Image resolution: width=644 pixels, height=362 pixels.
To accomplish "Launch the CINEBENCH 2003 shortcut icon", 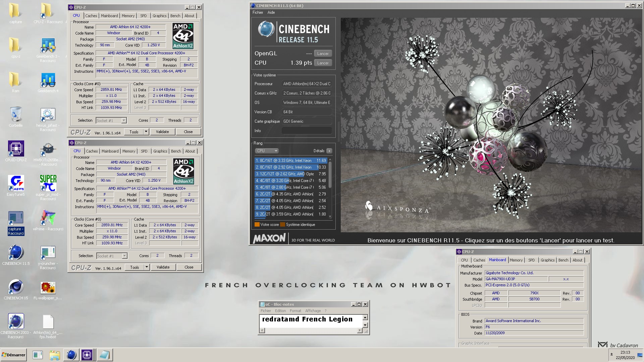I will point(15,326).
